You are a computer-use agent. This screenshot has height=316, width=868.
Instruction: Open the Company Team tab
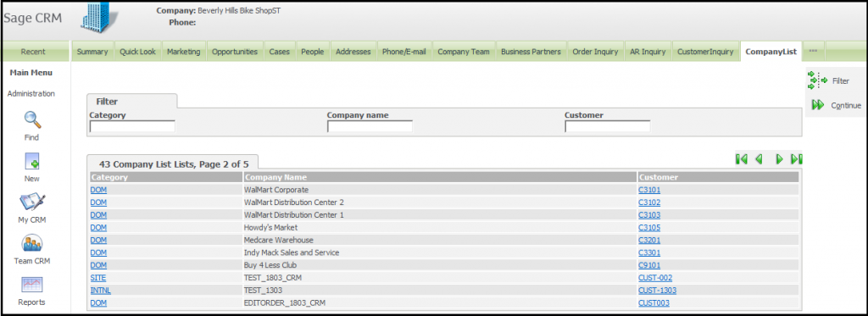464,52
